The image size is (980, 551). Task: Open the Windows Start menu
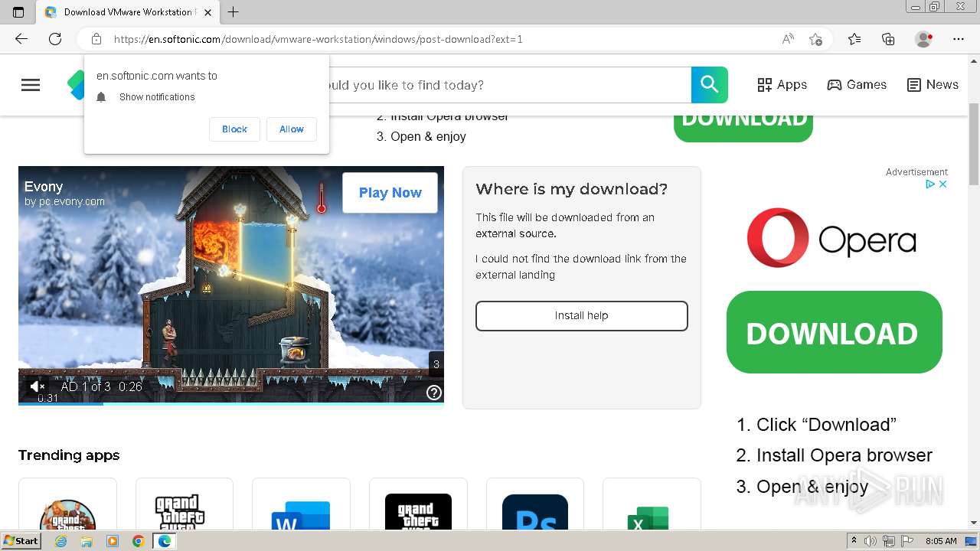21,540
